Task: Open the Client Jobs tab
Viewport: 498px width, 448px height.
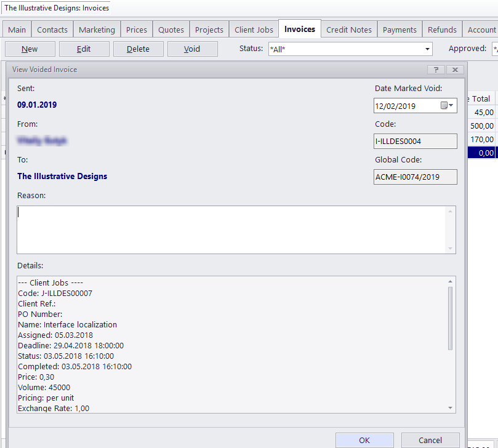Action: click(253, 29)
